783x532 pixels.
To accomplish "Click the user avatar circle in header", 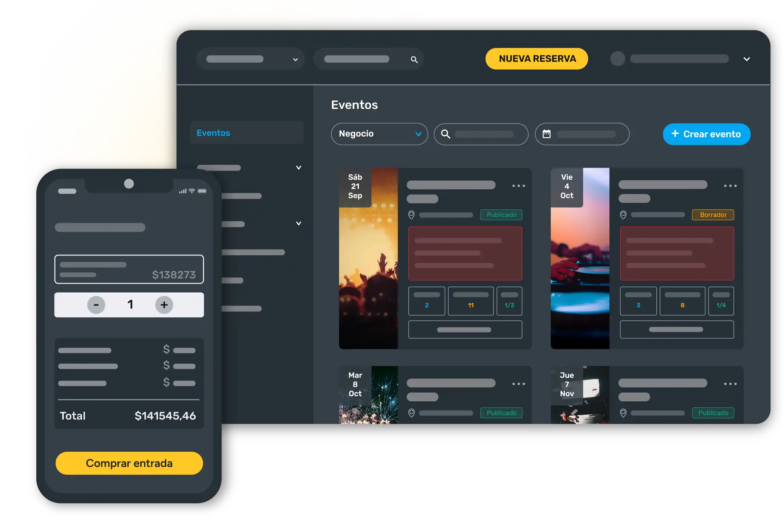I will pyautogui.click(x=618, y=58).
